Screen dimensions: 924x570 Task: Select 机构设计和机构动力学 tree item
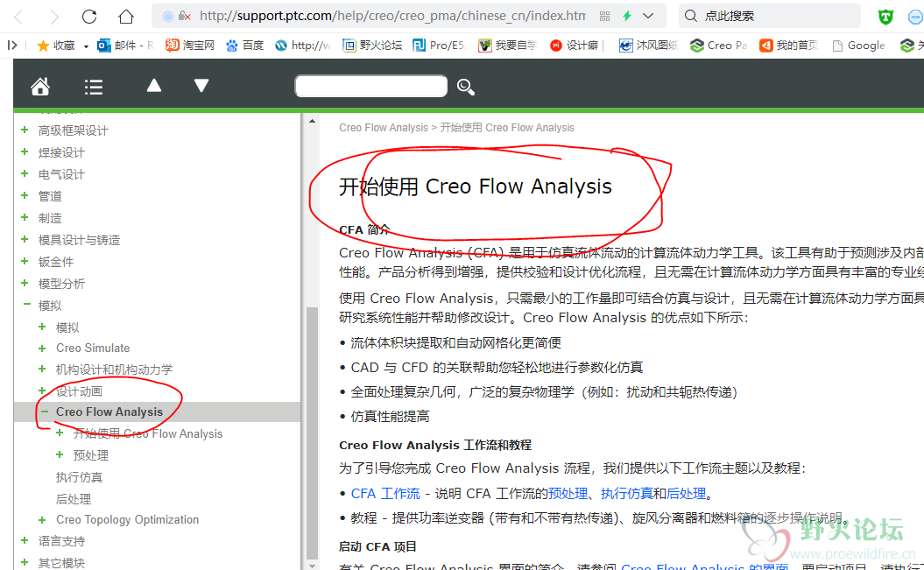[114, 369]
